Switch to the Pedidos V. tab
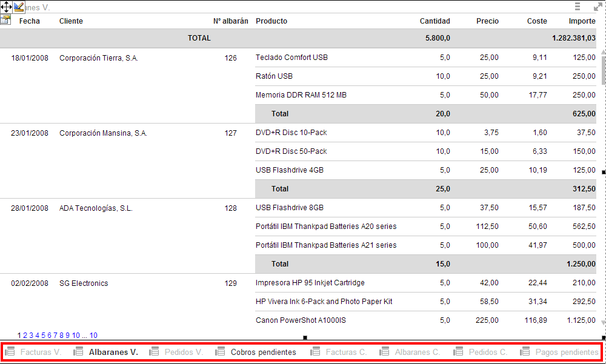 (x=184, y=352)
